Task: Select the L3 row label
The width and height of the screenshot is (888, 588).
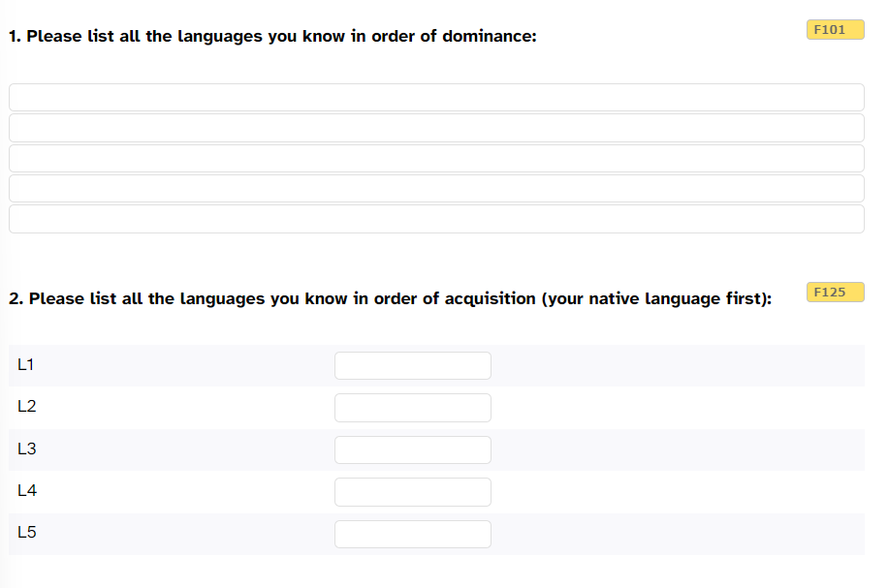Action: [x=26, y=449]
